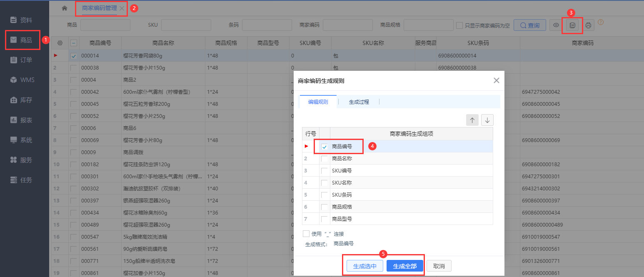Check the checkbox for product 000042
Viewport: 644px width, 277px height.
tap(74, 92)
